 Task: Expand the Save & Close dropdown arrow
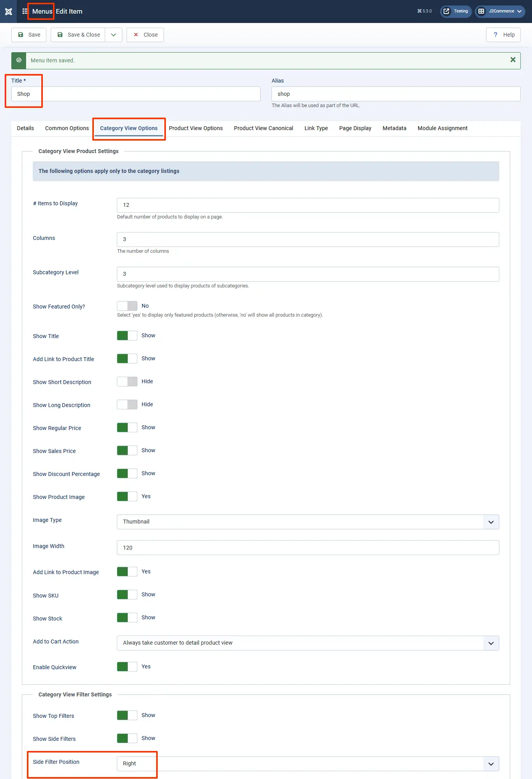(x=113, y=35)
